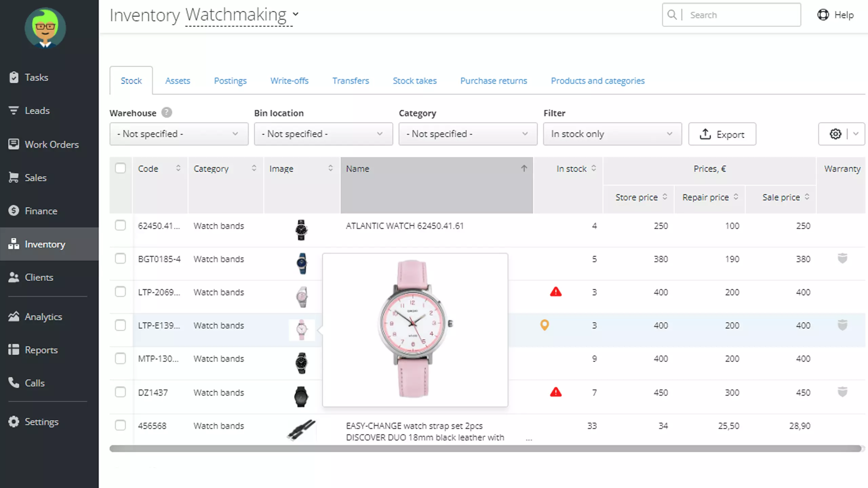Toggle Name column sort direction arrow
The width and height of the screenshot is (868, 488).
coord(524,168)
